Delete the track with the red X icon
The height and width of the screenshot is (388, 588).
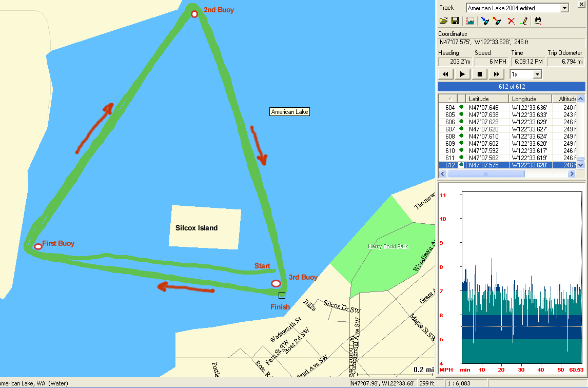tap(511, 21)
